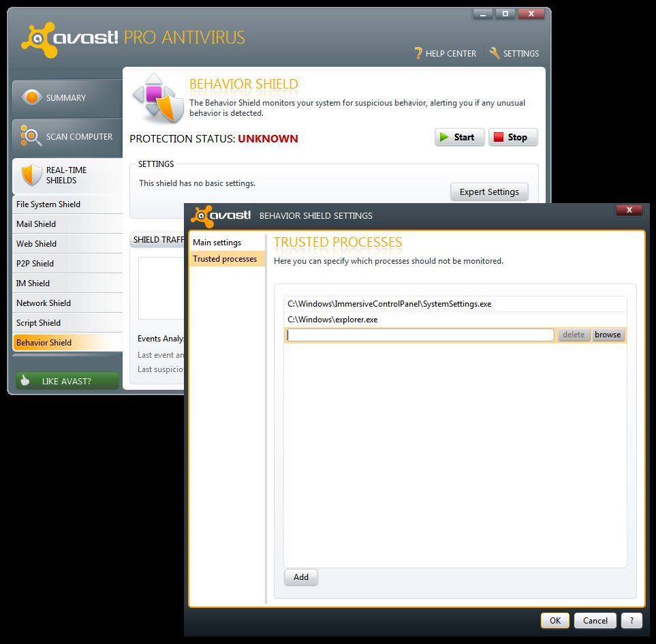Click the thumbs-up icon on Like Avast

pyautogui.click(x=25, y=380)
